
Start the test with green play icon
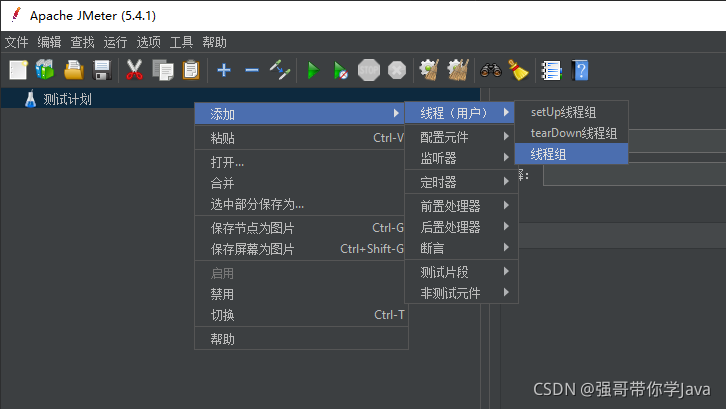point(313,70)
